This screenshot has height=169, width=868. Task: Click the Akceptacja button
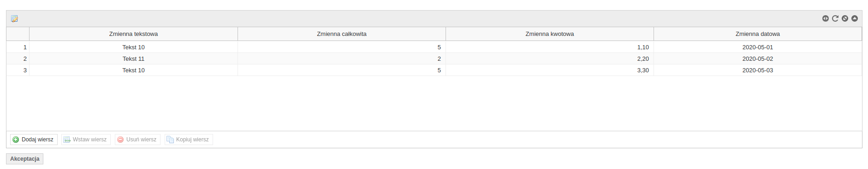25,159
